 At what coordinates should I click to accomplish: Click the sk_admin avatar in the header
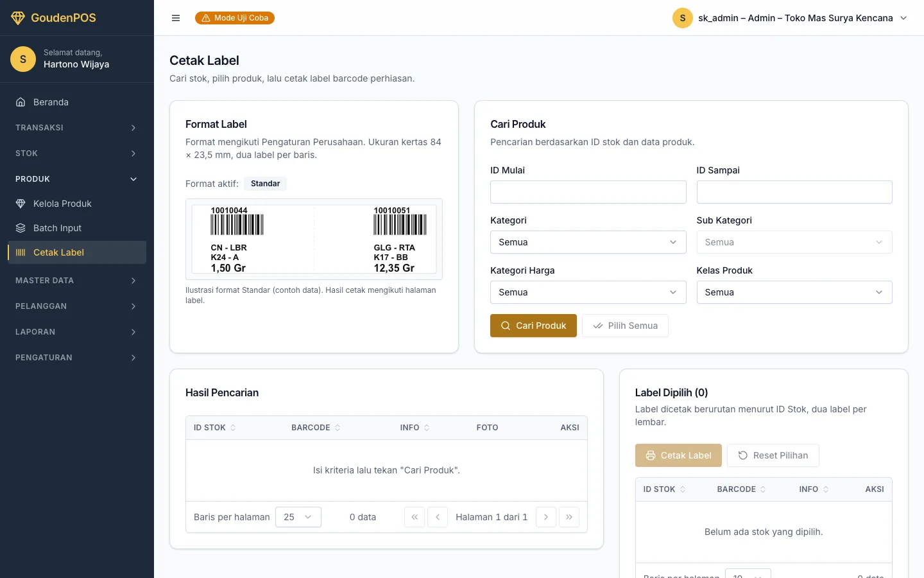tap(683, 18)
